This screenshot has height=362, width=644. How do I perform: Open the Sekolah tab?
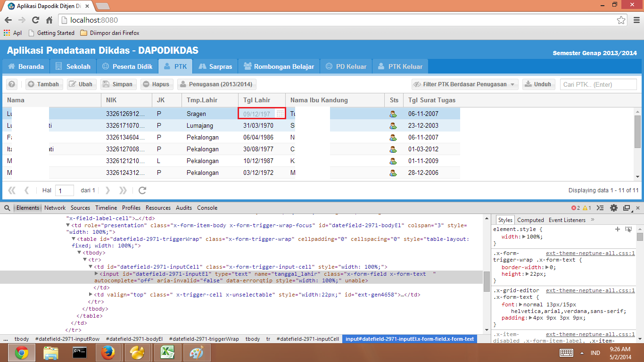[x=73, y=66]
